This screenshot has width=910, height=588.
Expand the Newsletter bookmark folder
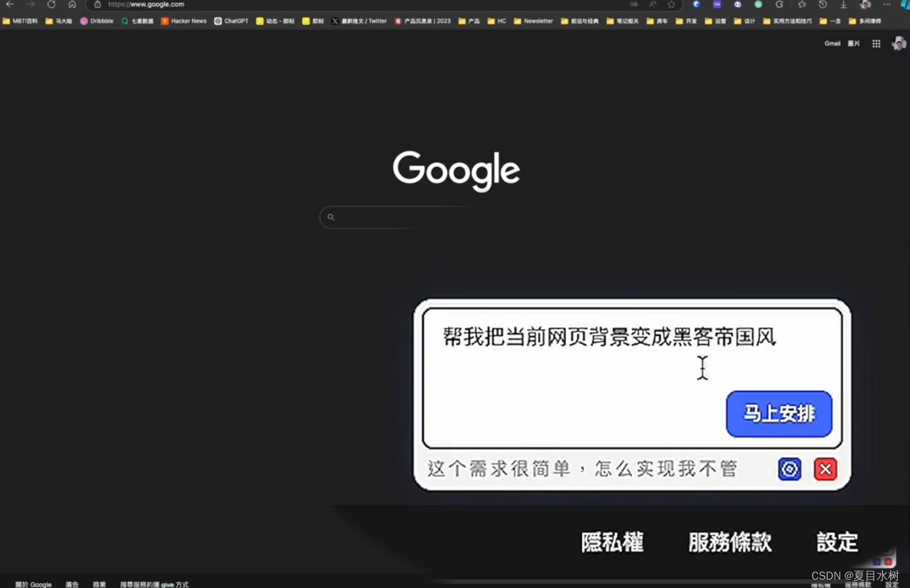[533, 21]
